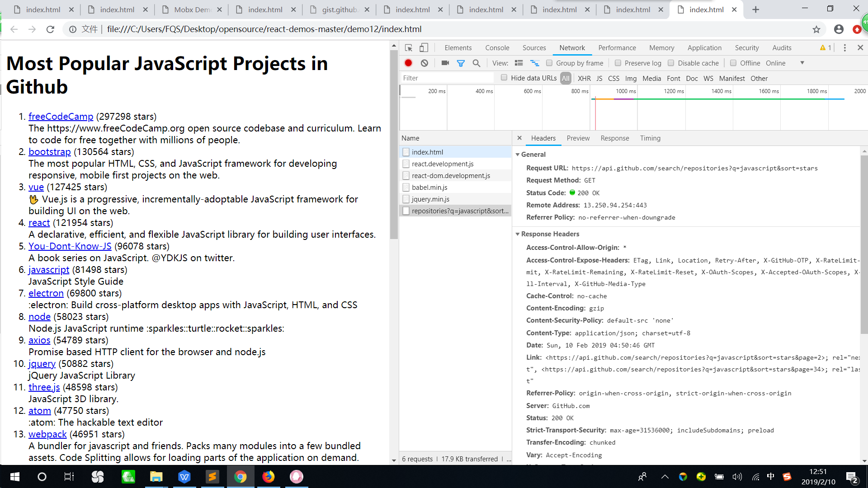This screenshot has height=488, width=868.
Task: Open the freeCodeCamp project link
Action: click(61, 117)
